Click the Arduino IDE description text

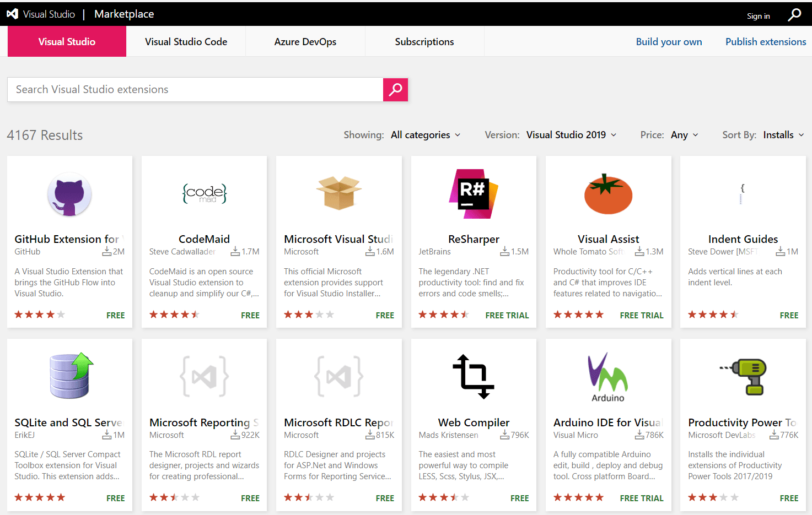[608, 465]
